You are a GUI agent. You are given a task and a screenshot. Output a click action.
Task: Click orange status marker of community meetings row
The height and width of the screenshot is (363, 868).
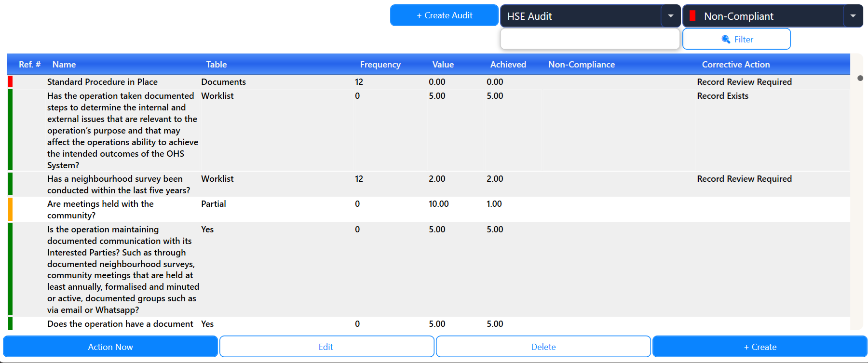[x=11, y=209]
